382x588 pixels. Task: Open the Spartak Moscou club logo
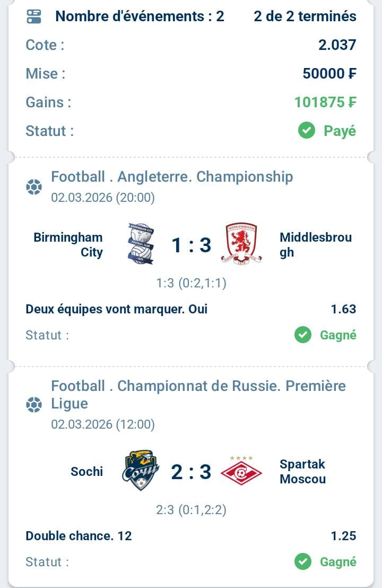(x=241, y=471)
